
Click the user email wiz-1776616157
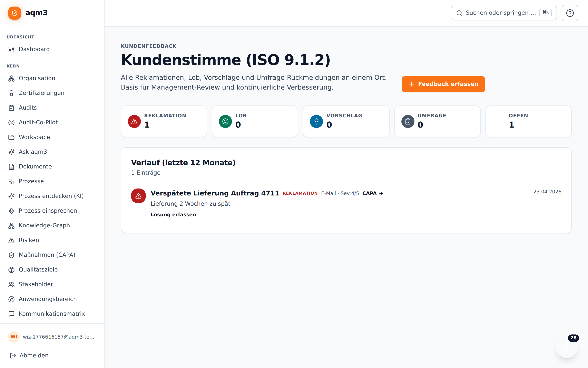[x=59, y=337]
